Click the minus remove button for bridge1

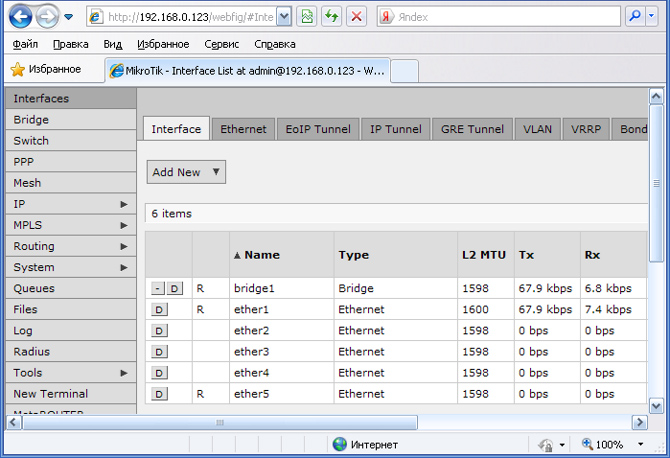(158, 289)
